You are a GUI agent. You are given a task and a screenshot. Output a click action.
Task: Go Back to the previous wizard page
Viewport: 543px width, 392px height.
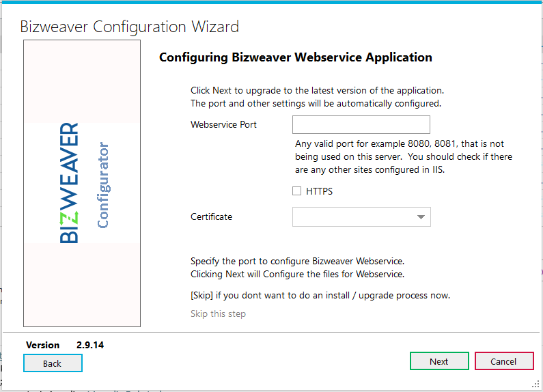tap(53, 363)
